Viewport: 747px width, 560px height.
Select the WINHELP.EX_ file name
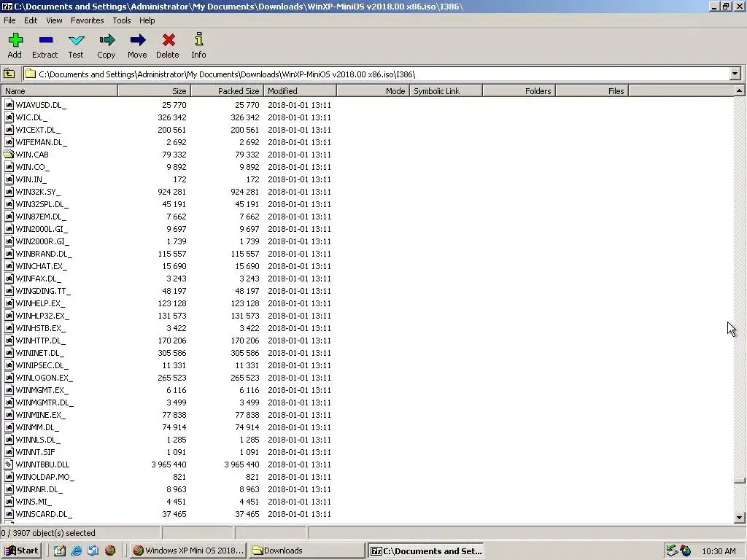tap(40, 303)
